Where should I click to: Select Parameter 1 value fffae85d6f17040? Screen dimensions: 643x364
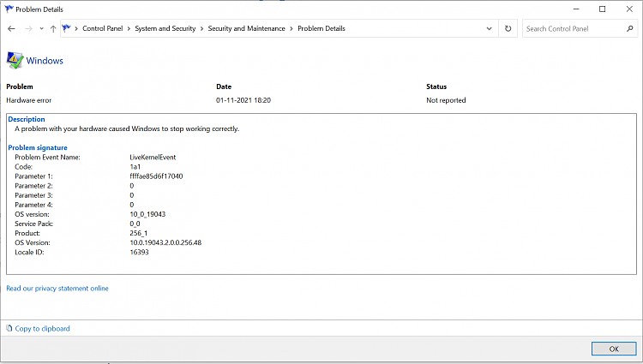point(156,176)
